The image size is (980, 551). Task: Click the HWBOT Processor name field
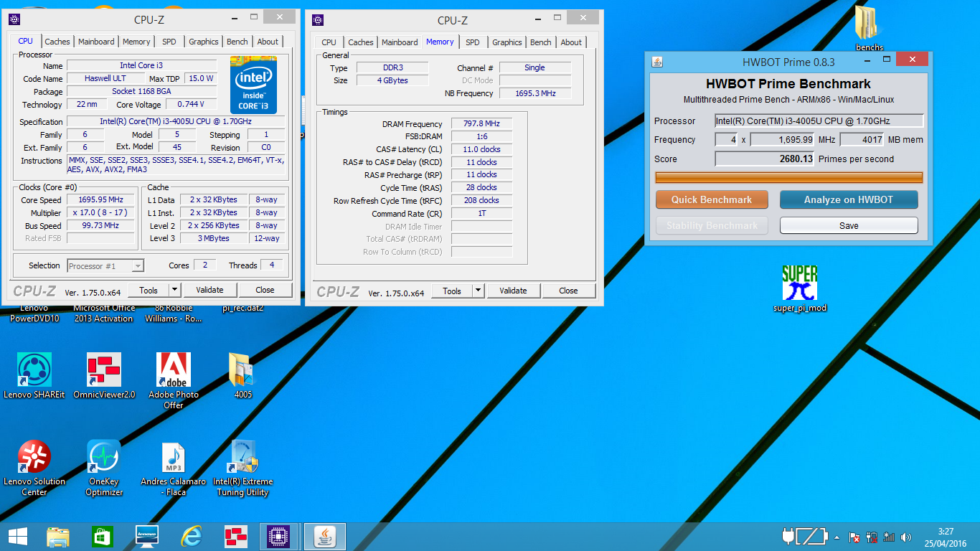819,121
